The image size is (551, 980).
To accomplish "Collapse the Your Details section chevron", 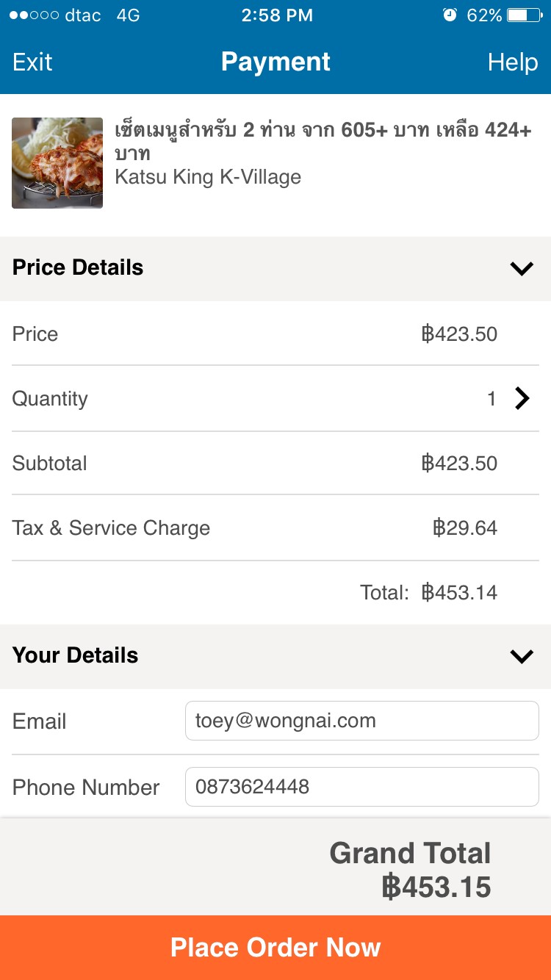I will click(x=522, y=656).
